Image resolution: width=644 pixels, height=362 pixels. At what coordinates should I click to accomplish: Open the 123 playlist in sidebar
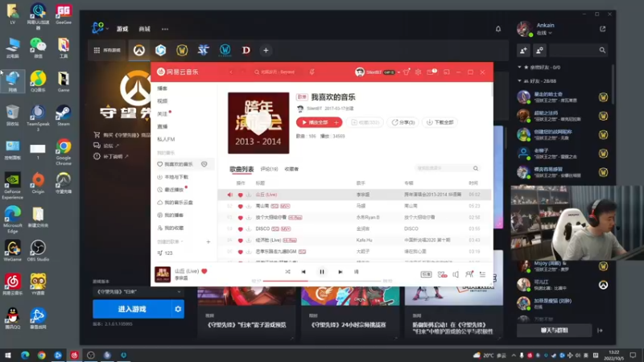point(168,253)
